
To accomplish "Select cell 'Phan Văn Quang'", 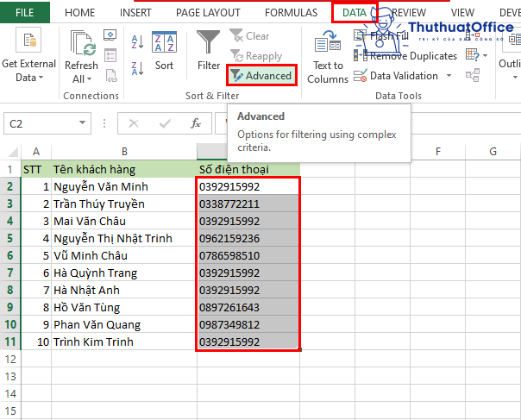I will (124, 325).
